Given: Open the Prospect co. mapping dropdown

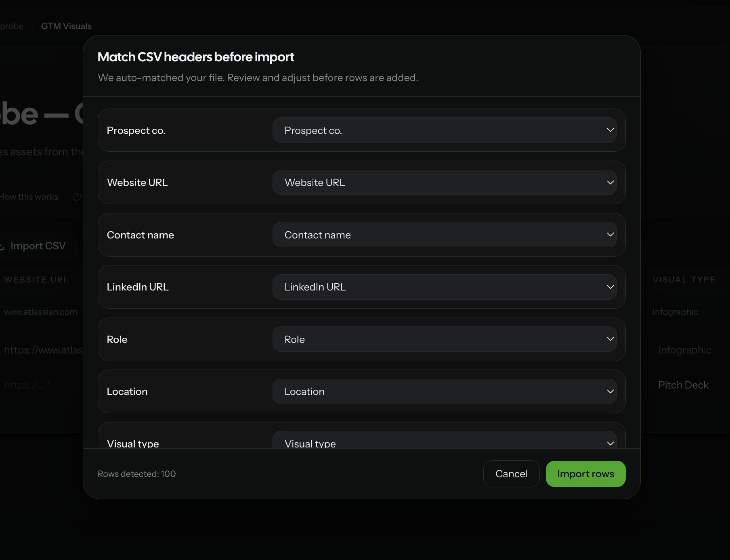Looking at the screenshot, I should coord(445,130).
